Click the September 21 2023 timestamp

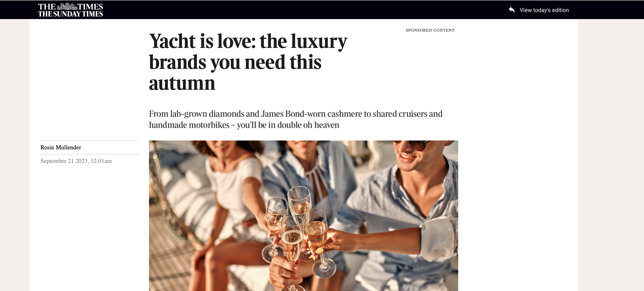coord(76,161)
